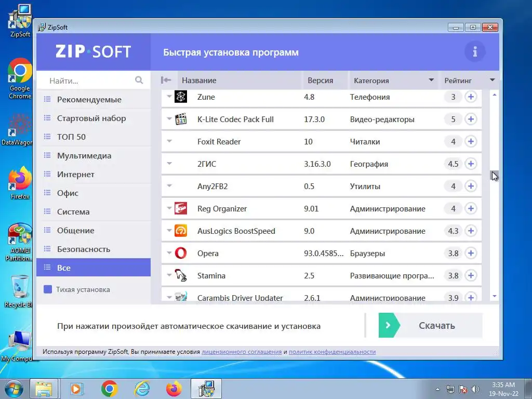
Task: Expand details for Opera row
Action: pyautogui.click(x=169, y=253)
